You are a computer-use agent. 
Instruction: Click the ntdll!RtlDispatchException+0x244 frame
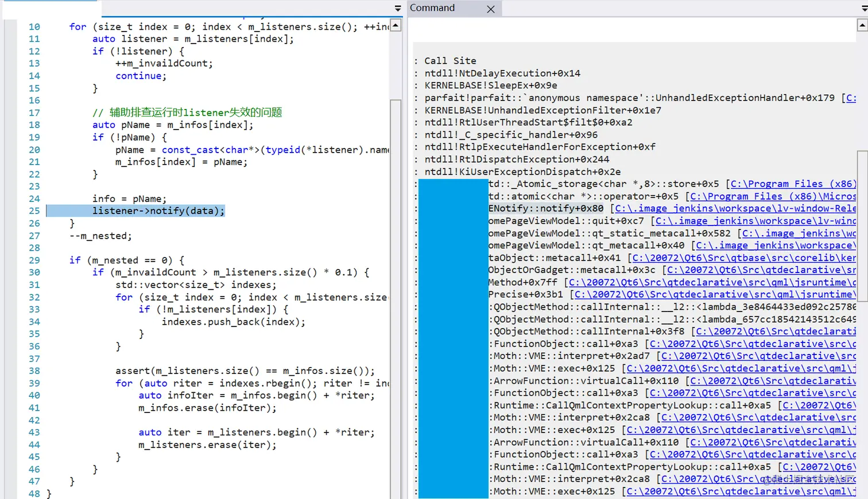[x=517, y=159]
